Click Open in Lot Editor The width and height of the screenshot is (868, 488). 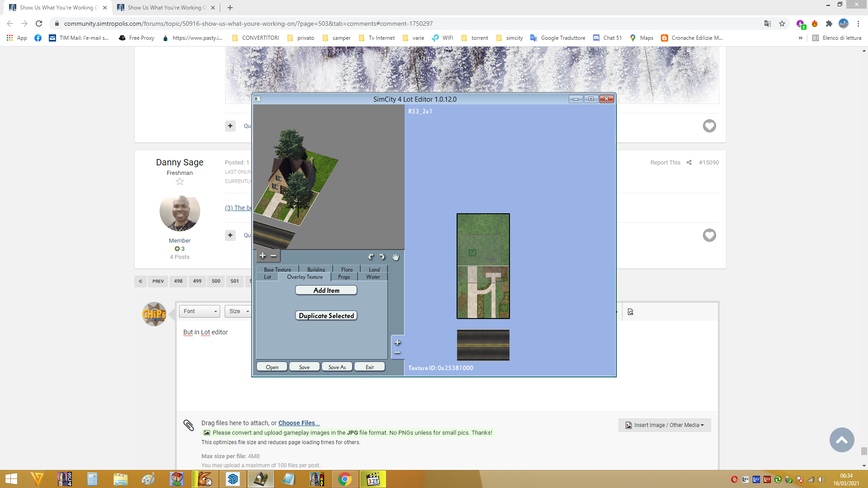(272, 367)
